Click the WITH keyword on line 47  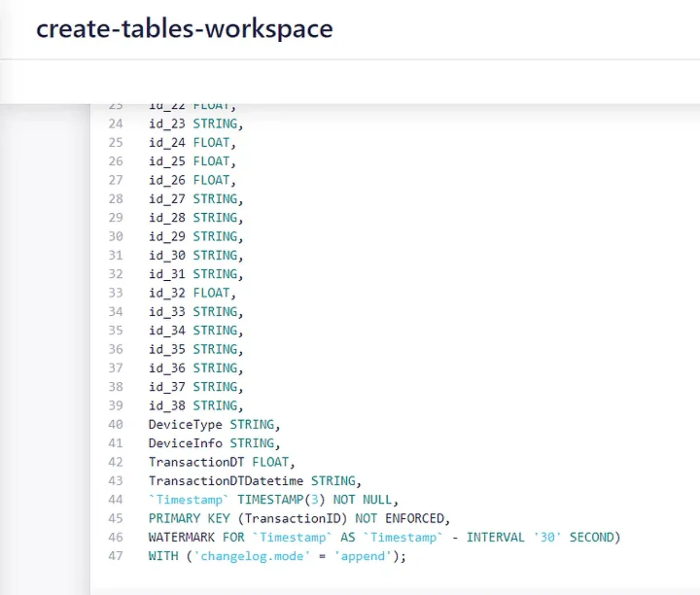[163, 556]
